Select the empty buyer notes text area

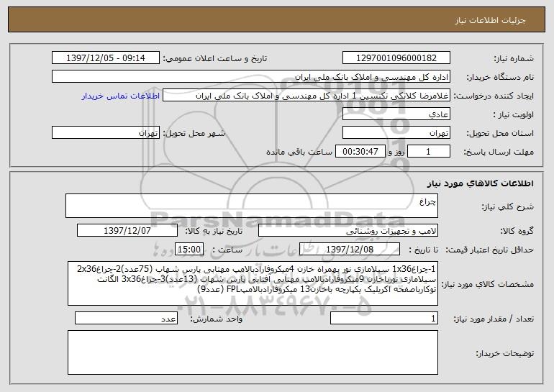(253, 352)
